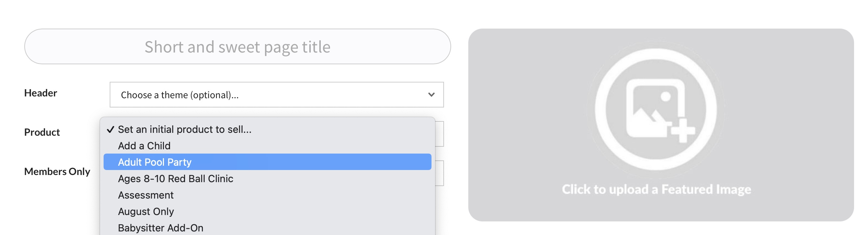Viewport: 868px width, 235px height.
Task: Click the "Product" field label
Action: (x=42, y=132)
